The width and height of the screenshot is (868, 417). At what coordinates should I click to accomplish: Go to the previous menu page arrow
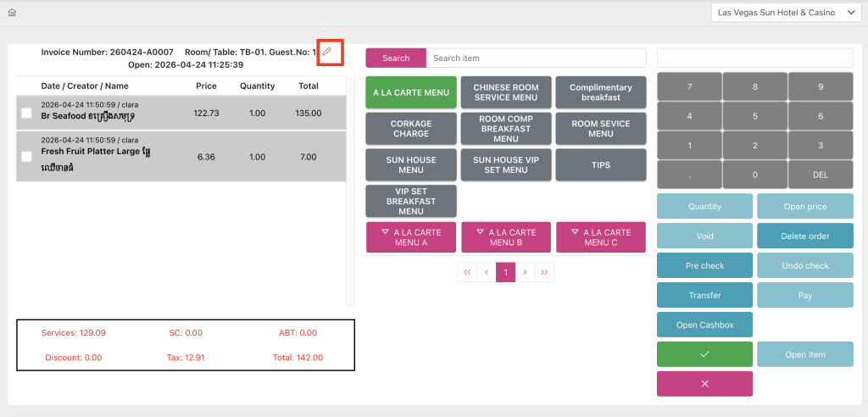coord(487,272)
